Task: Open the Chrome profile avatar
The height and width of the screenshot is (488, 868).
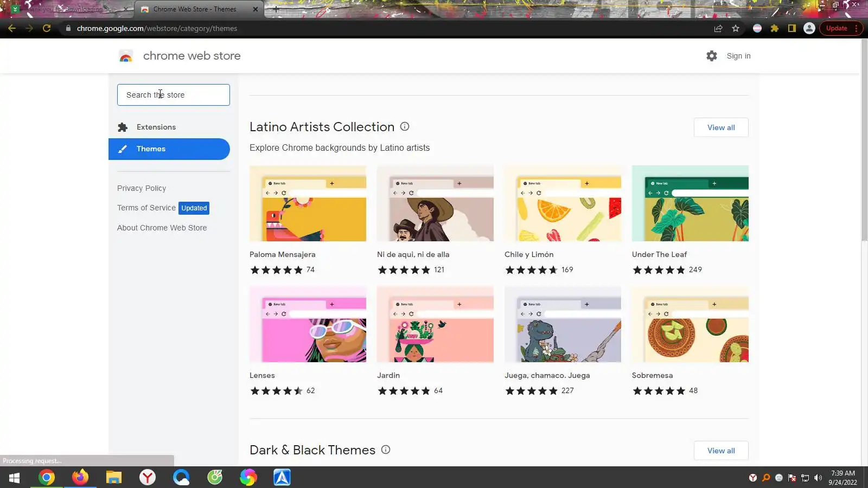Action: pos(809,28)
